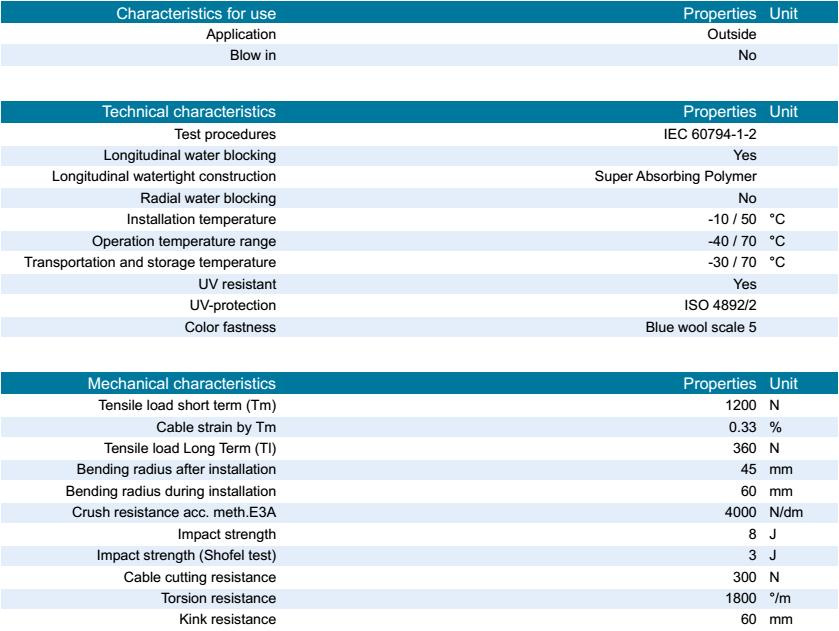Click the 'UV-protection' label

[x=233, y=306]
